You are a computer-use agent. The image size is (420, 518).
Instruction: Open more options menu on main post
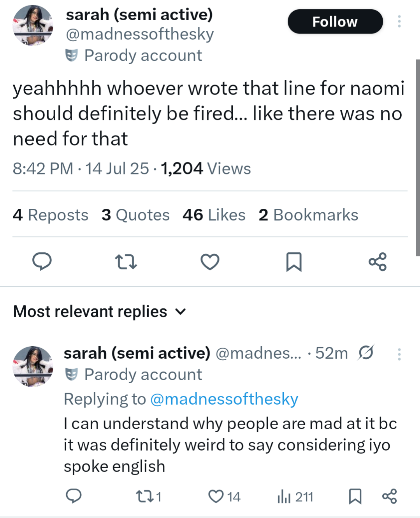click(399, 21)
